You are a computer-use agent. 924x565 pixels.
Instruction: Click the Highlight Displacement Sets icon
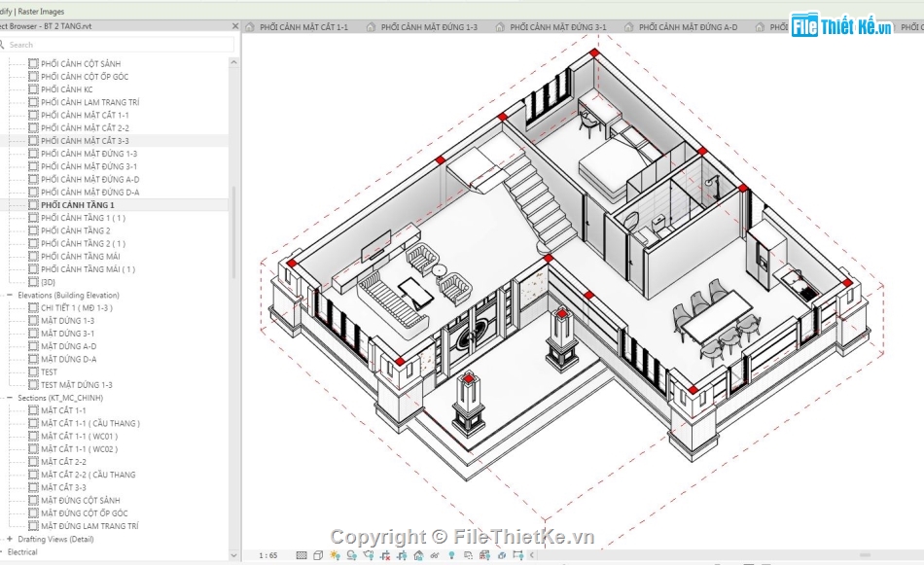(502, 555)
